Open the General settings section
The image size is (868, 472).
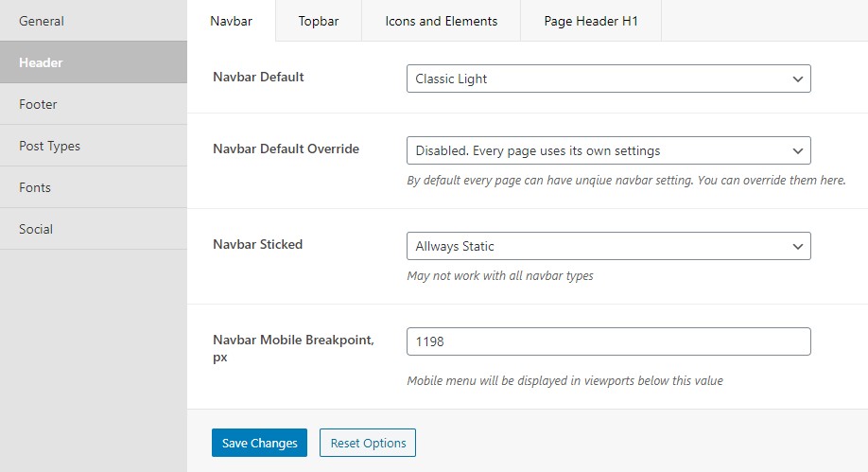coord(94,21)
